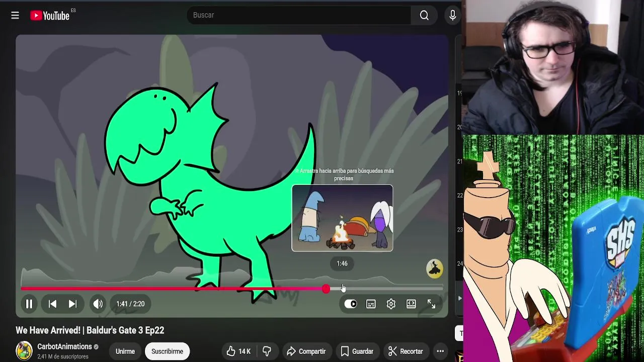Seek the progress bar at the 1:46 preview point
Screen dimensions: 644x362
pos(342,289)
